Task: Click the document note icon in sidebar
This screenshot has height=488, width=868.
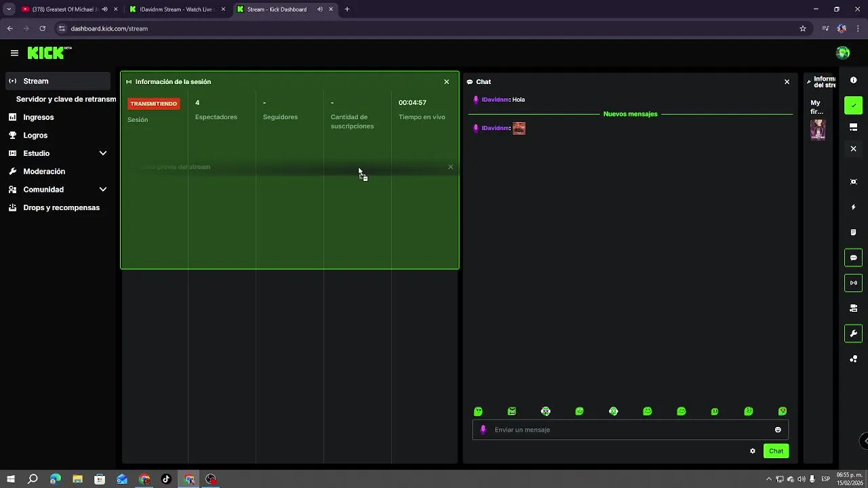Action: [854, 232]
